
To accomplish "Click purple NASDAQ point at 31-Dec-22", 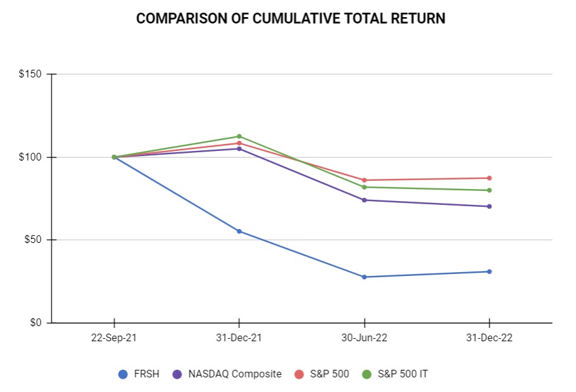I will click(x=489, y=206).
